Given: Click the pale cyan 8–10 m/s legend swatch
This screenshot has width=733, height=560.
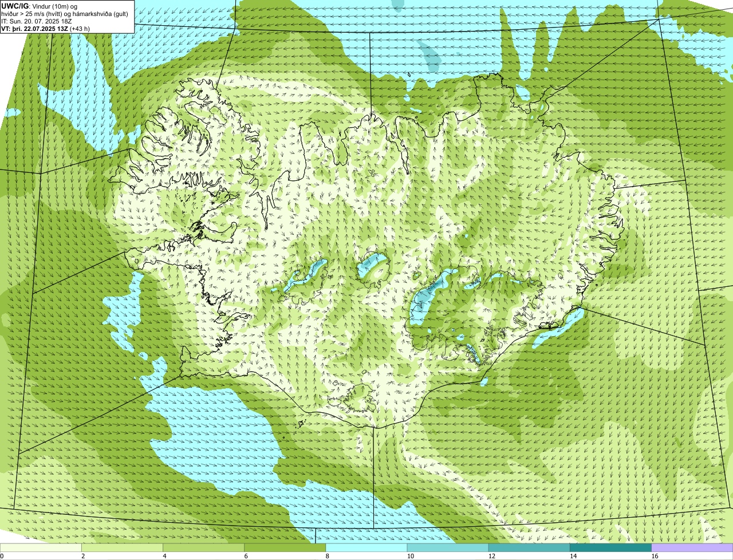Looking at the screenshot, I should 366,547.
